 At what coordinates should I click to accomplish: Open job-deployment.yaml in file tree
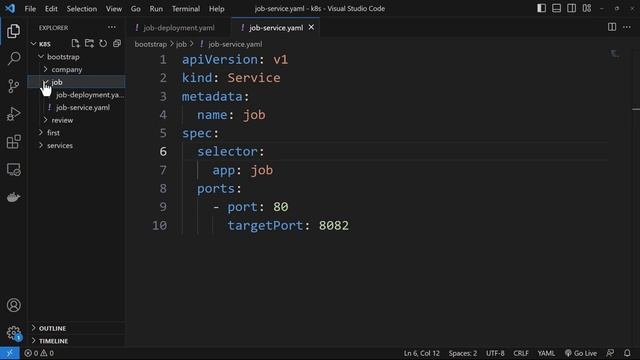[x=90, y=95]
